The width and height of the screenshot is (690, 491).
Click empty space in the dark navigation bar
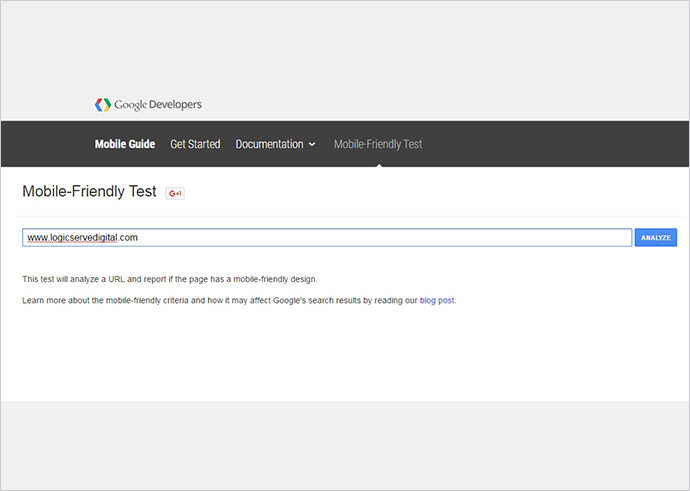(x=550, y=144)
